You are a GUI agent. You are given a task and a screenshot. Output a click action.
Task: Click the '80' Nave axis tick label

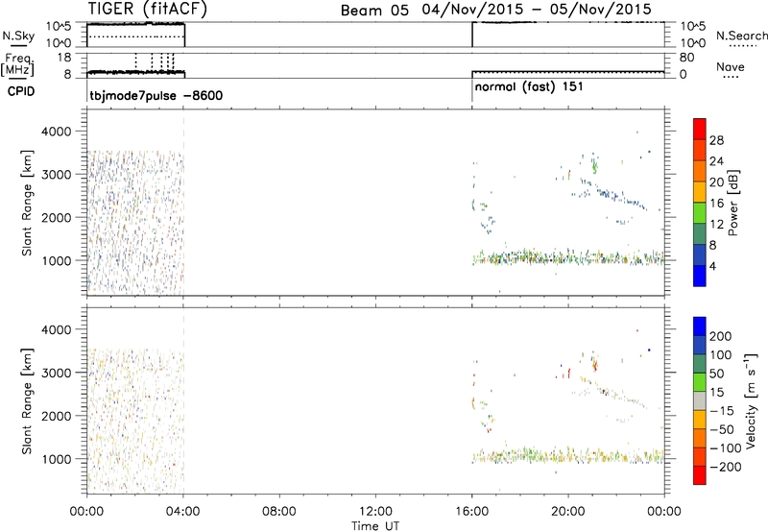point(686,58)
